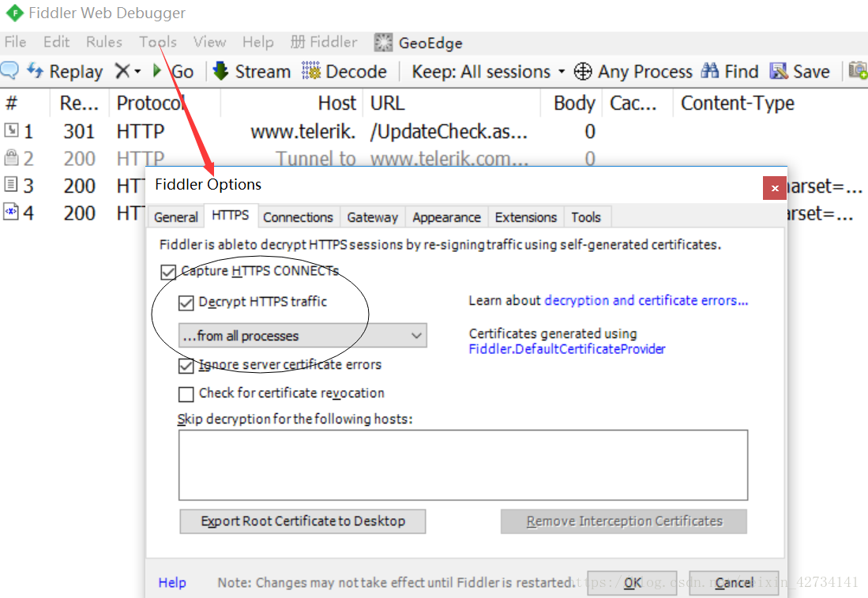The height and width of the screenshot is (598, 868).
Task: Click the camera screenshot icon at toolbar end
Action: [858, 70]
